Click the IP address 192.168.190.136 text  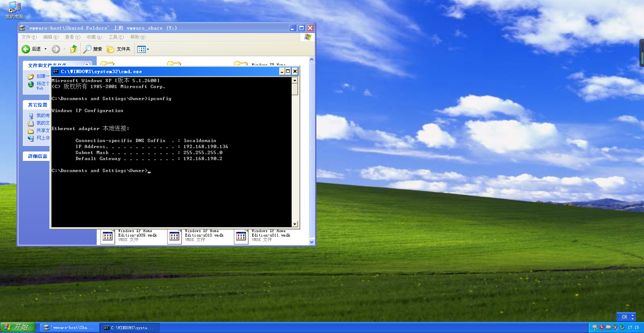205,147
